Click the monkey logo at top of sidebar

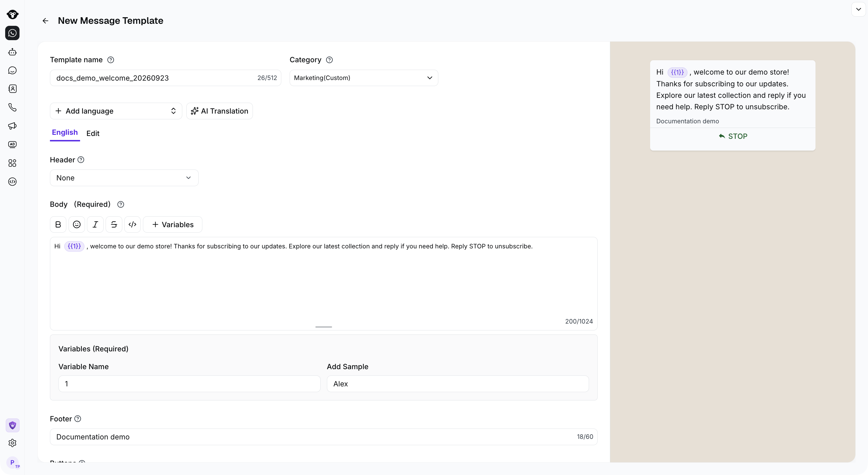12,14
